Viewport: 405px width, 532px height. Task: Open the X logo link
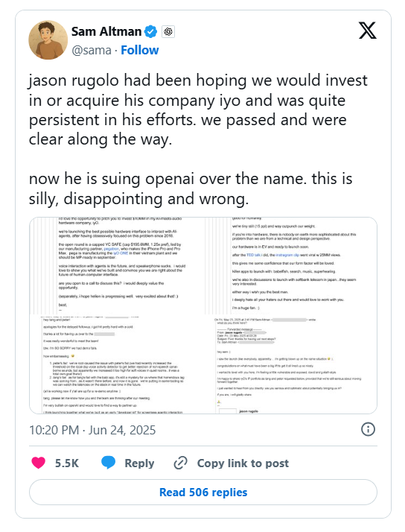367,31
